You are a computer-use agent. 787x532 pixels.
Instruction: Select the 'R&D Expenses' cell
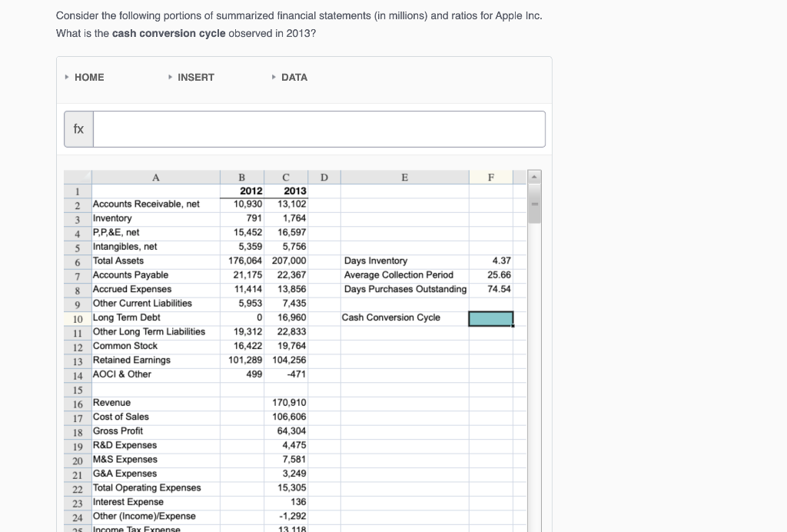(155, 445)
